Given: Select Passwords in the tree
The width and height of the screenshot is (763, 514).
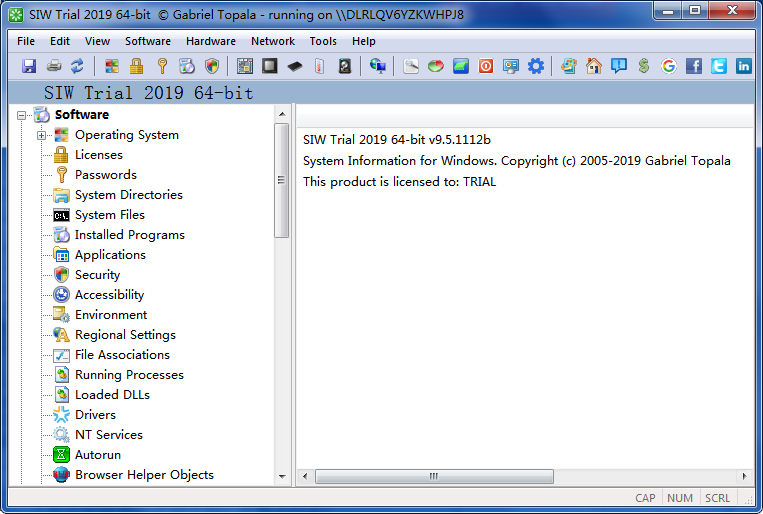Looking at the screenshot, I should (x=105, y=175).
